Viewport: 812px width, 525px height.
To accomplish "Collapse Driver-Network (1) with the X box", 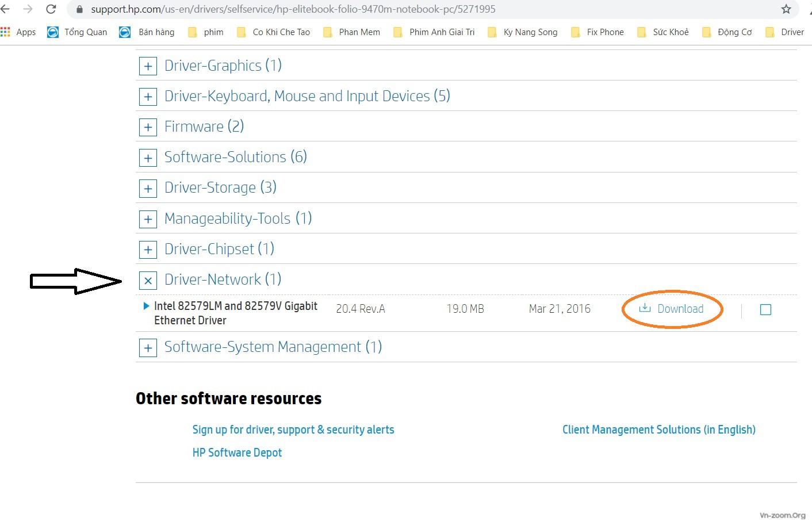I will point(148,280).
